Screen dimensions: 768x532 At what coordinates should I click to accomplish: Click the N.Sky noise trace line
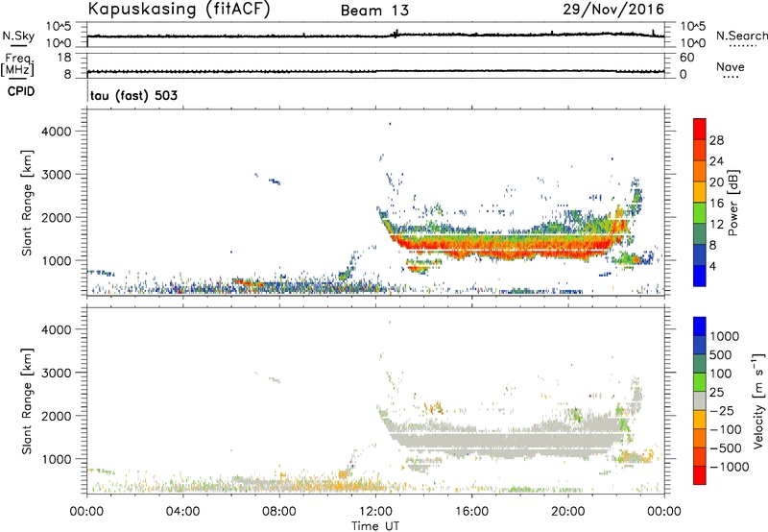tap(375, 36)
